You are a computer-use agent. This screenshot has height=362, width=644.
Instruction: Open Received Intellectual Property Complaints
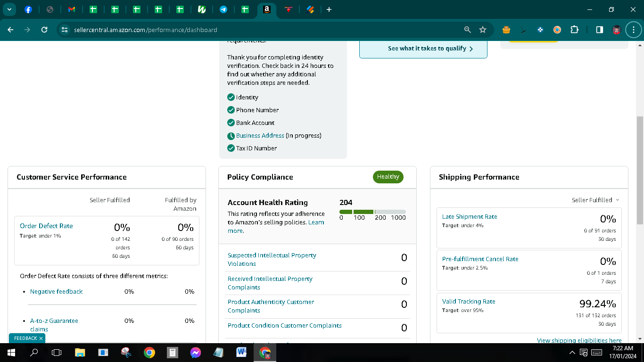(x=270, y=283)
